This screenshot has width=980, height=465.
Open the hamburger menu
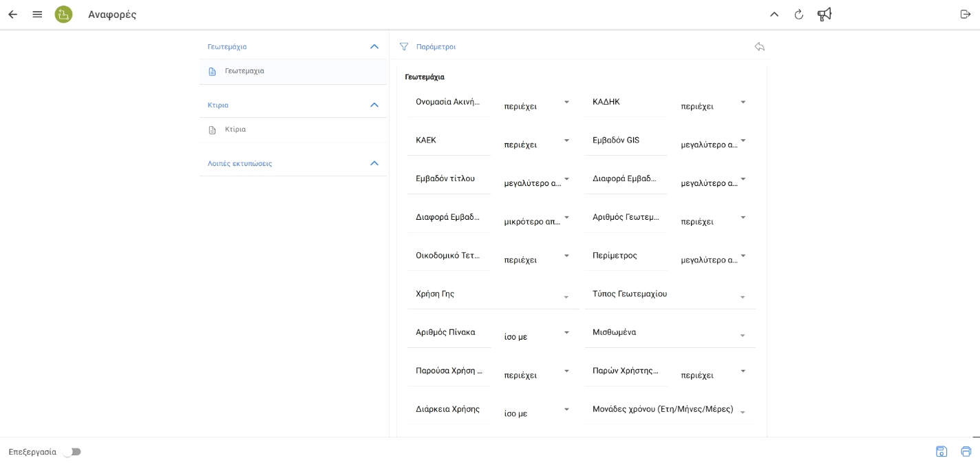pos(37,14)
